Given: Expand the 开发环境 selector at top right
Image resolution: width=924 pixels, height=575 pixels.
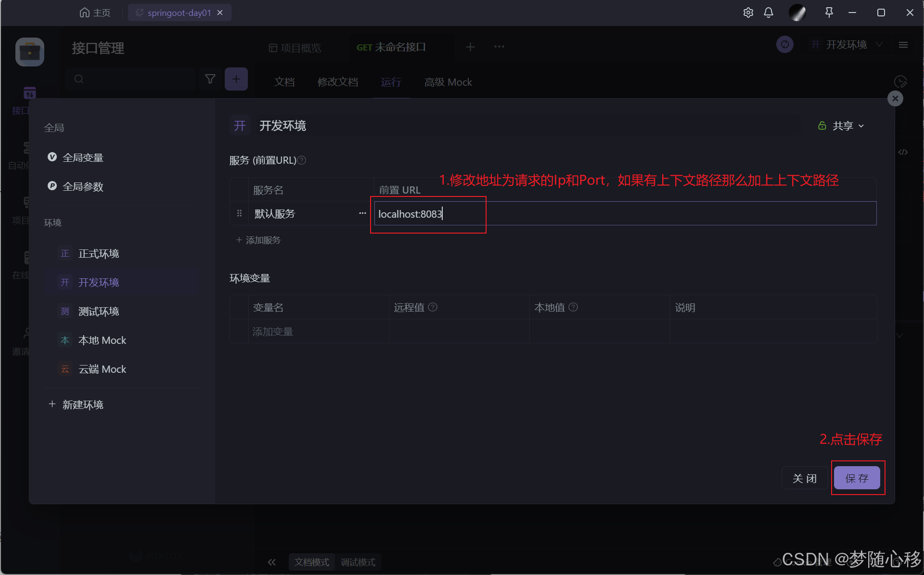Looking at the screenshot, I should click(x=847, y=45).
